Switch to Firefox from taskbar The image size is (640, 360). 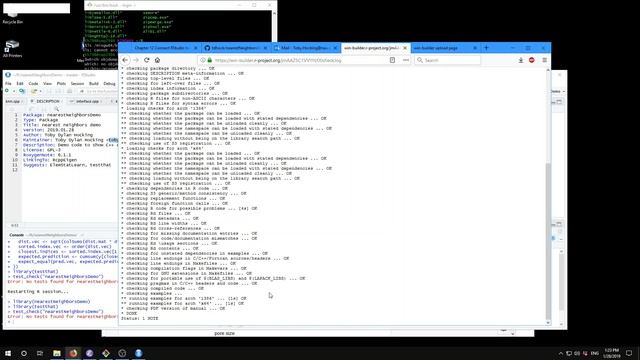click(73, 353)
